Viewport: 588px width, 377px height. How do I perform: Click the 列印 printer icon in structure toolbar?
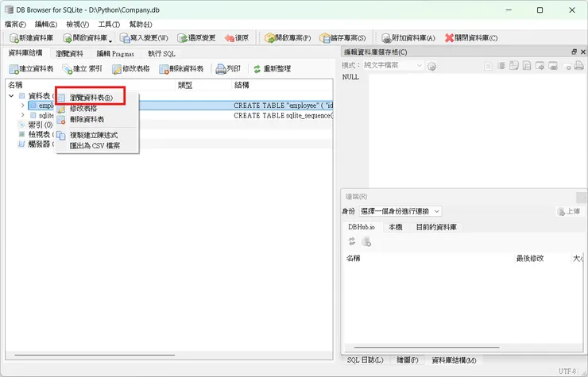click(221, 69)
